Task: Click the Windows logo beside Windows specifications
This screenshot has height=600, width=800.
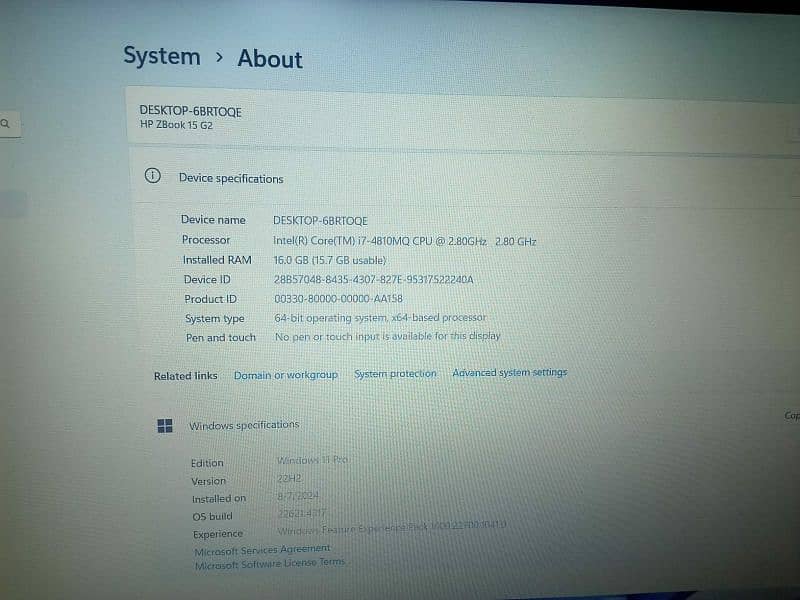Action: 165,426
